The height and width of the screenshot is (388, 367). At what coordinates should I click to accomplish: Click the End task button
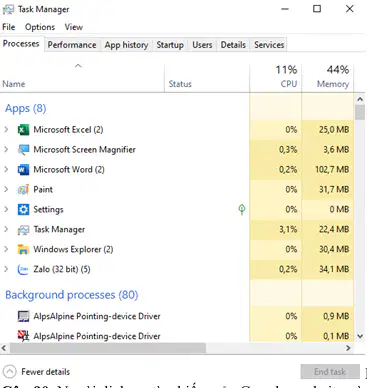coord(330,371)
